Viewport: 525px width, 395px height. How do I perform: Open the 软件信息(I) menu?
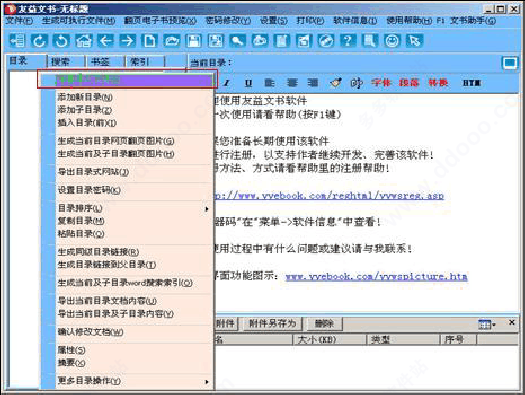pos(355,21)
